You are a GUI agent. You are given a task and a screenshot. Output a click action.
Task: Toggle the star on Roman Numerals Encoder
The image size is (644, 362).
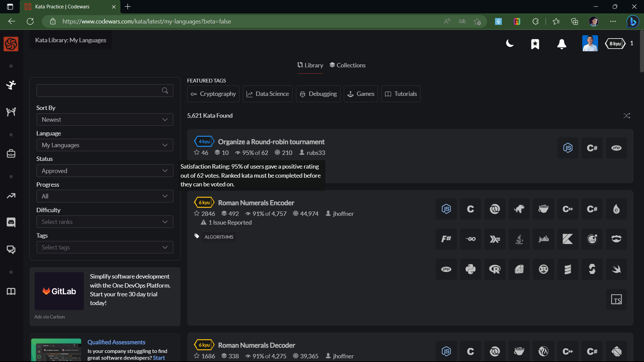point(197,214)
